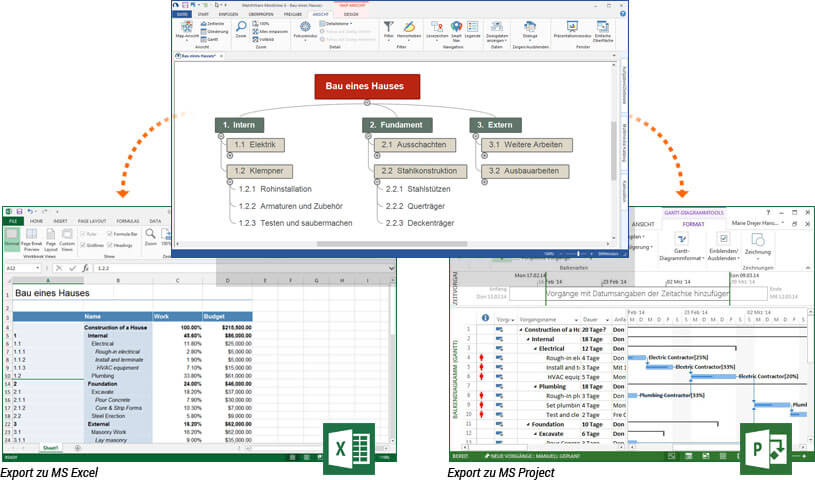Open the Bau eines Hauses document tab
The height and width of the screenshot is (480, 815).
pos(198,56)
